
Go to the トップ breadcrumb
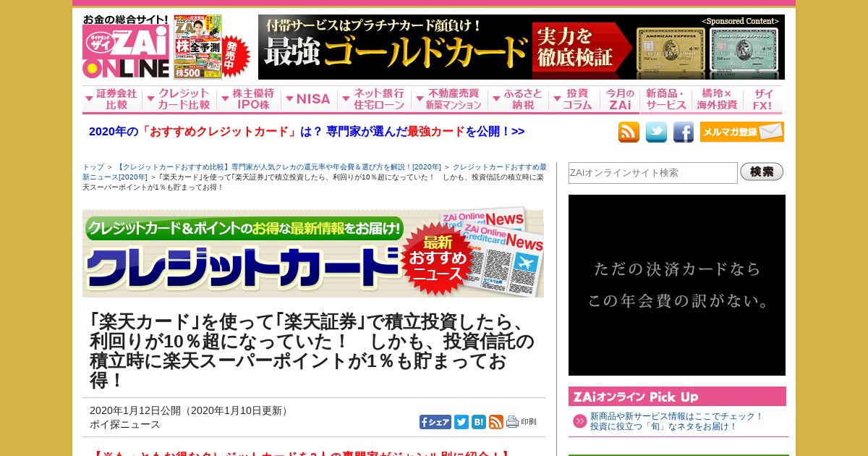(93, 166)
